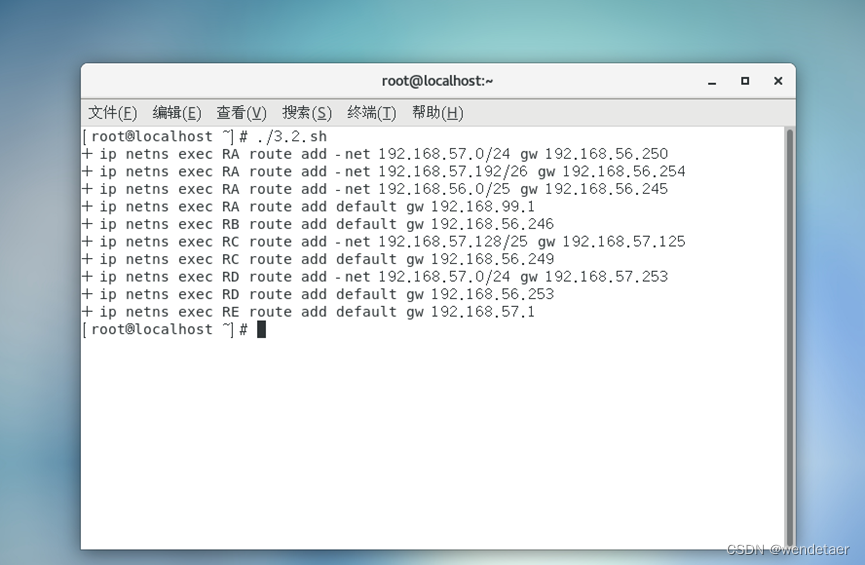Click the terminal vertical scrollbar
The height and width of the screenshot is (565, 865).
789,337
